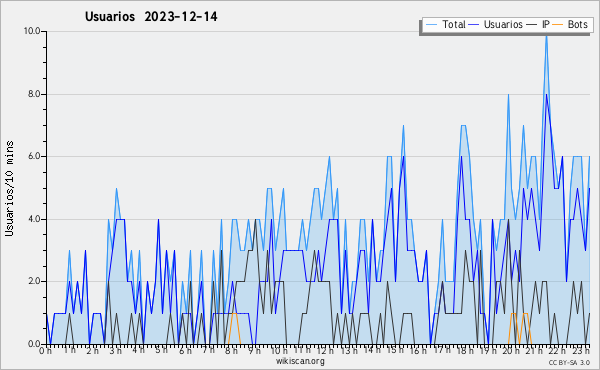The width and height of the screenshot is (600, 370).
Task: Click the y-axis label '10.0'
Action: coord(32,31)
